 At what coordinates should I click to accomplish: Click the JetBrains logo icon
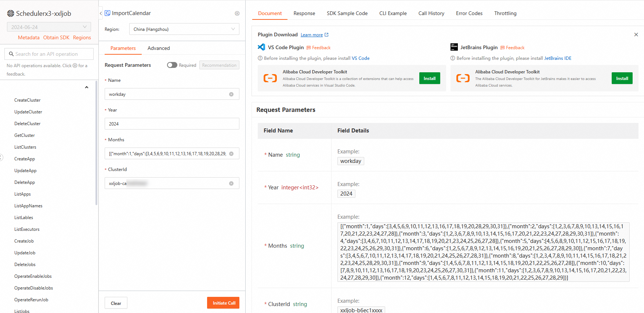(454, 47)
